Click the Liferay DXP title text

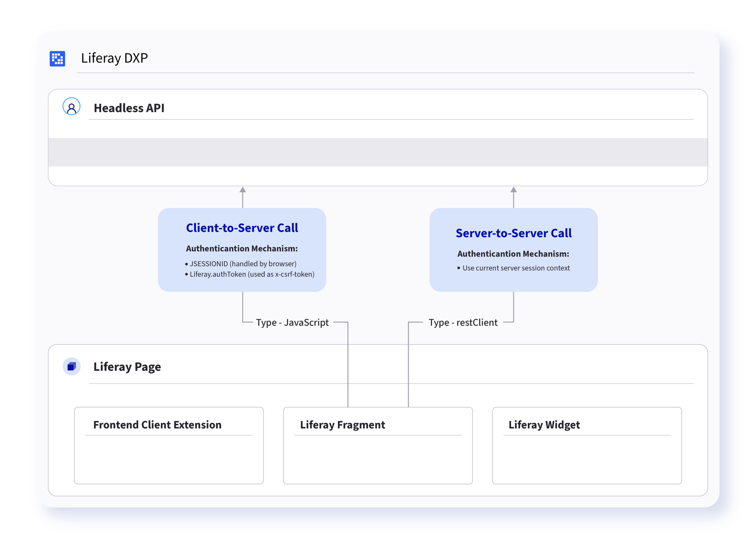[x=114, y=58]
